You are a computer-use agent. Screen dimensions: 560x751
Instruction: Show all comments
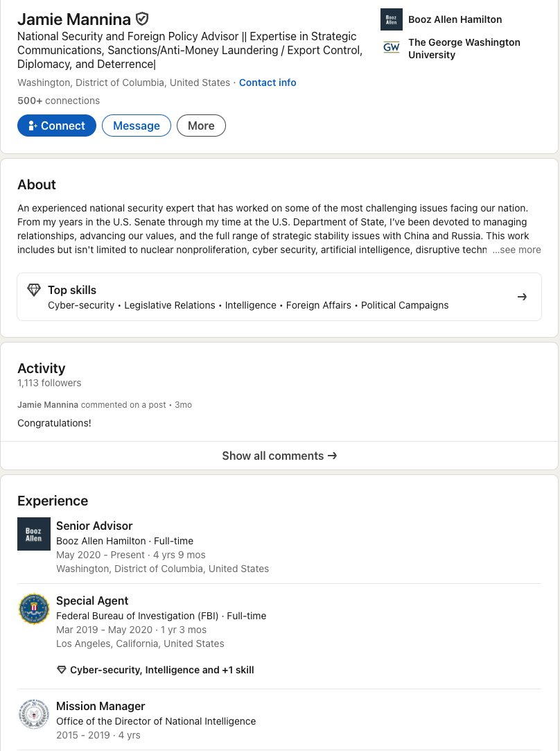pyautogui.click(x=279, y=456)
